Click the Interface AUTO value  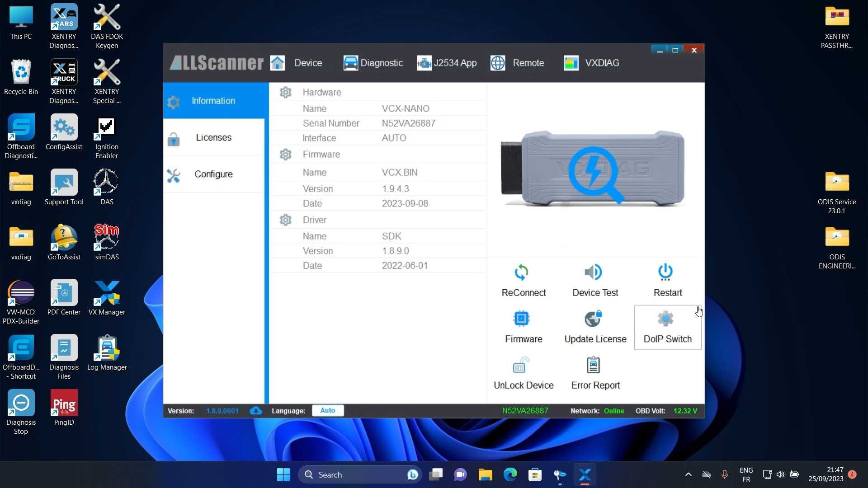(x=394, y=138)
